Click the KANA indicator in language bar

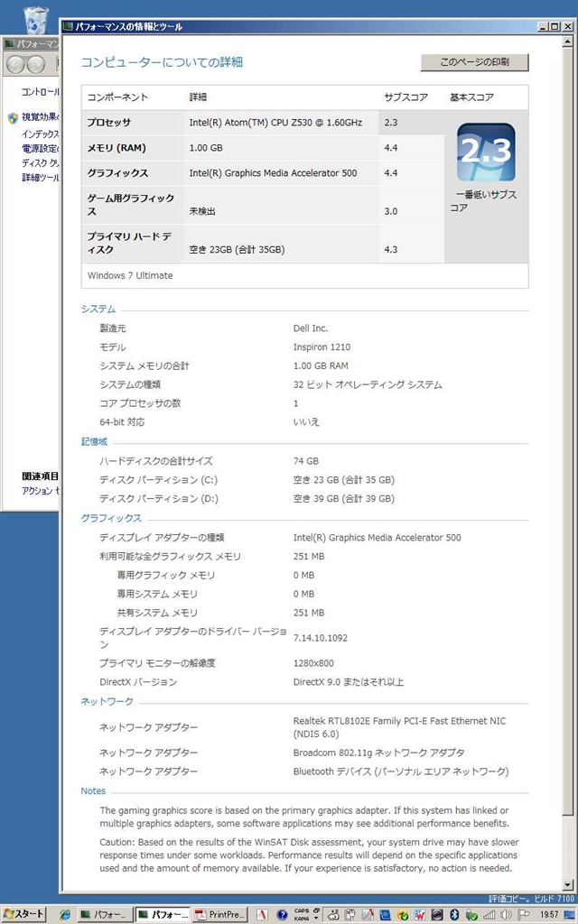tap(302, 918)
